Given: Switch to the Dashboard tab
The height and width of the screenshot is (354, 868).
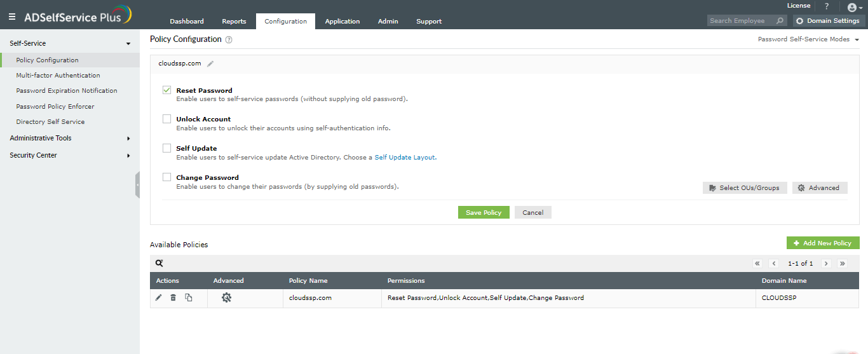Looking at the screenshot, I should point(187,21).
